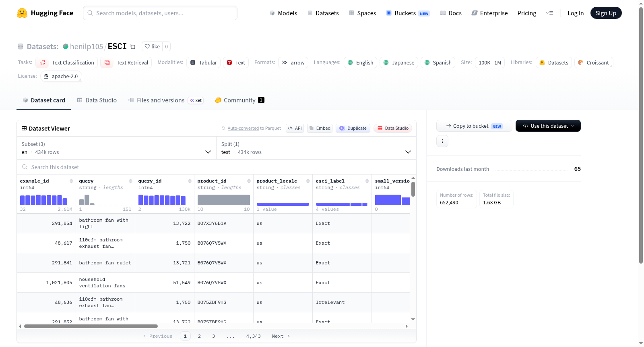Expand the Split test dropdown
The height and width of the screenshot is (347, 644).
tap(316, 148)
